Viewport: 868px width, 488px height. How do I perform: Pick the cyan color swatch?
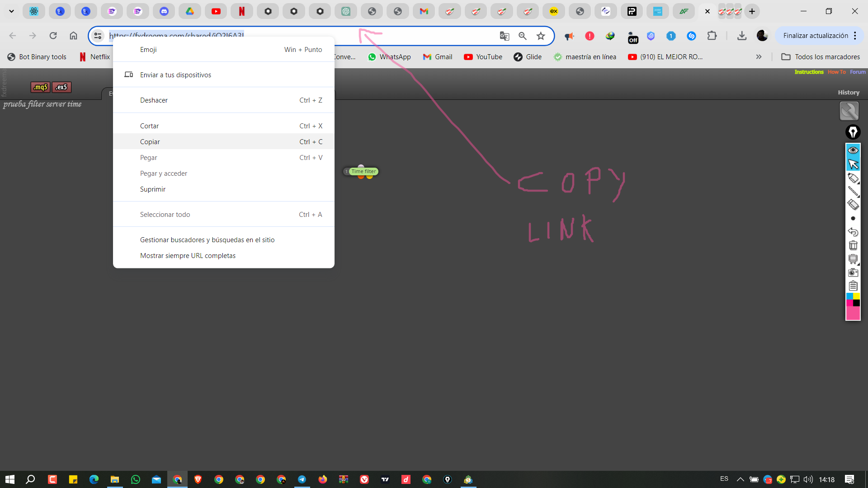pyautogui.click(x=849, y=296)
